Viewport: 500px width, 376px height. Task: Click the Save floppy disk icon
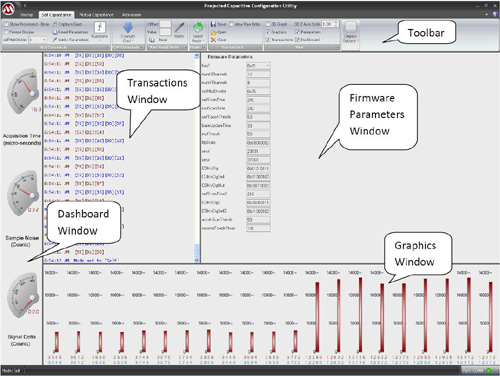pyautogui.click(x=213, y=24)
